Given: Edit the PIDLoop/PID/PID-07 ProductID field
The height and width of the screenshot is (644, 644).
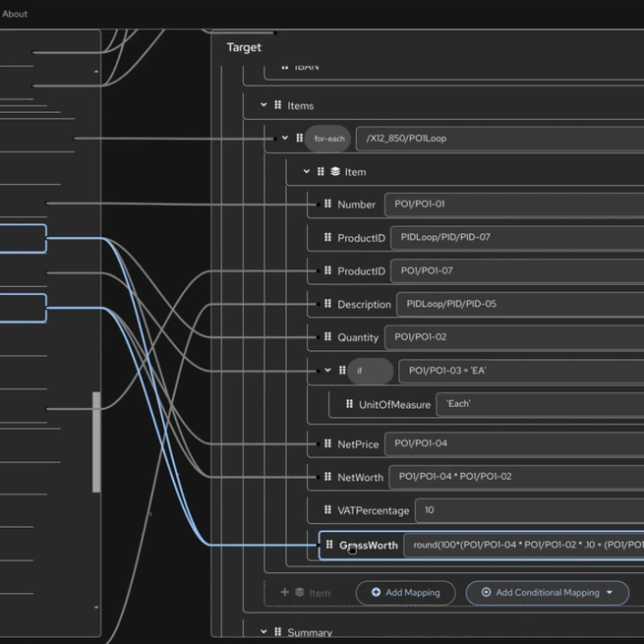Looking at the screenshot, I should [x=517, y=237].
